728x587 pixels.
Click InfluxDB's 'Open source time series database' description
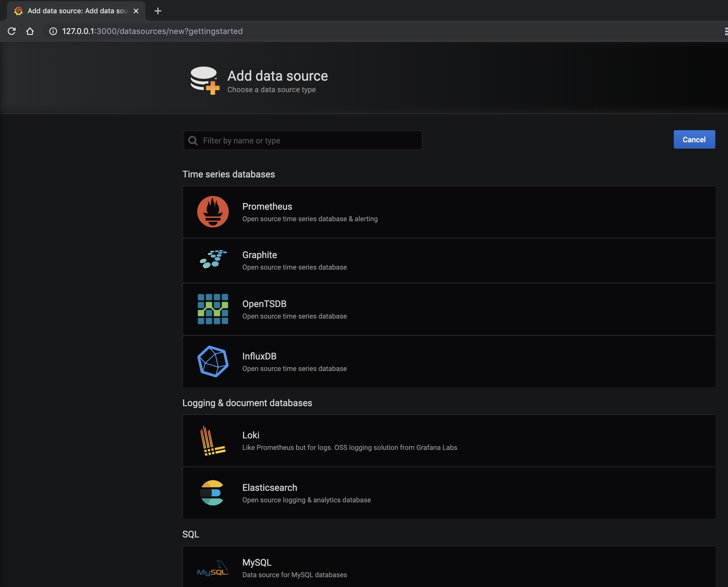[x=295, y=369]
